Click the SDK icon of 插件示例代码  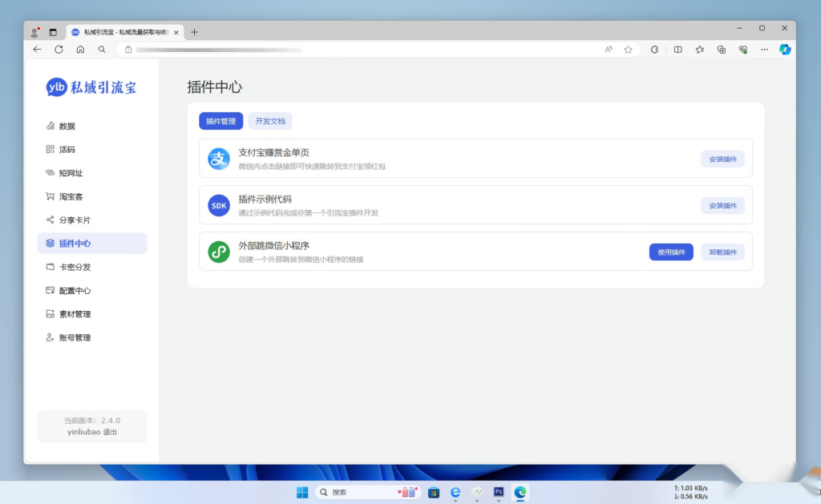click(218, 204)
